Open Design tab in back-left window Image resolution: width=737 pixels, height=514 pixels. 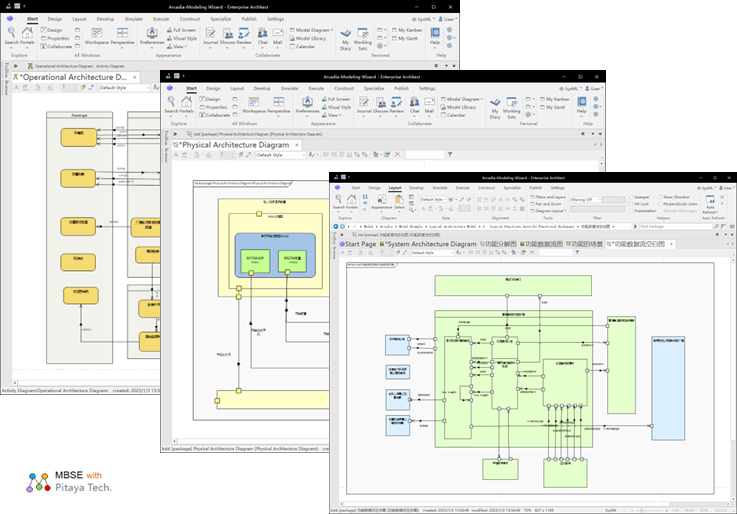point(55,19)
